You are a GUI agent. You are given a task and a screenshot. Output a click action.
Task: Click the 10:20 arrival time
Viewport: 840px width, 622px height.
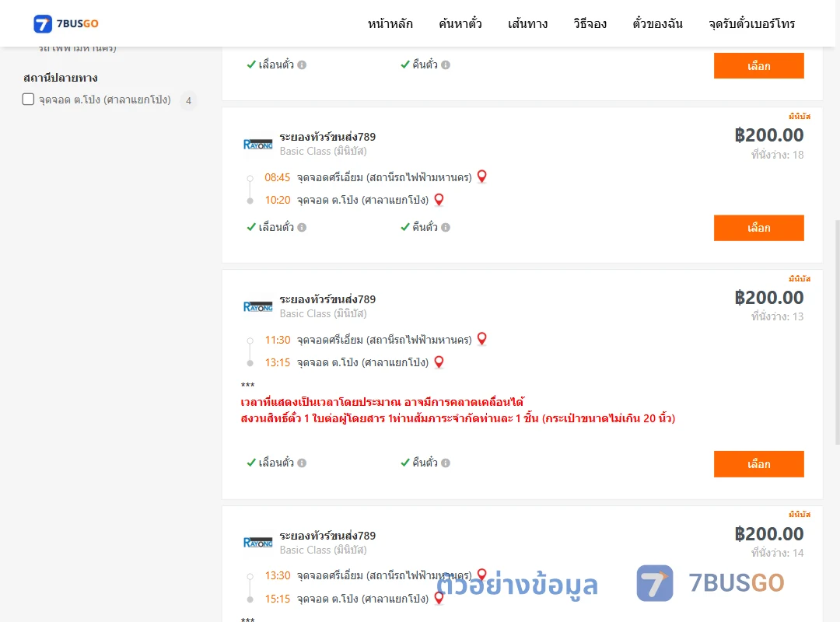(277, 200)
